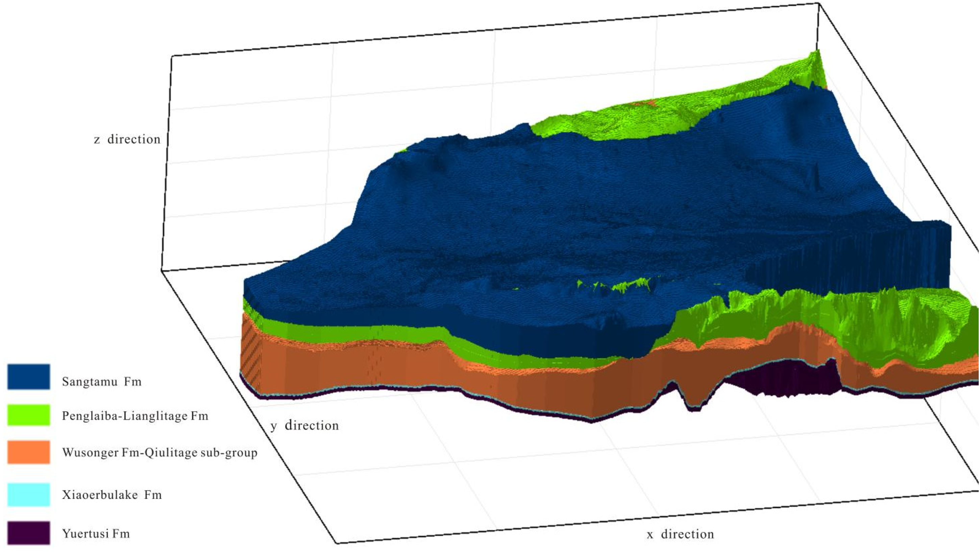Image resolution: width=980 pixels, height=552 pixels.
Task: Click the z direction axis label
Action: tap(127, 139)
